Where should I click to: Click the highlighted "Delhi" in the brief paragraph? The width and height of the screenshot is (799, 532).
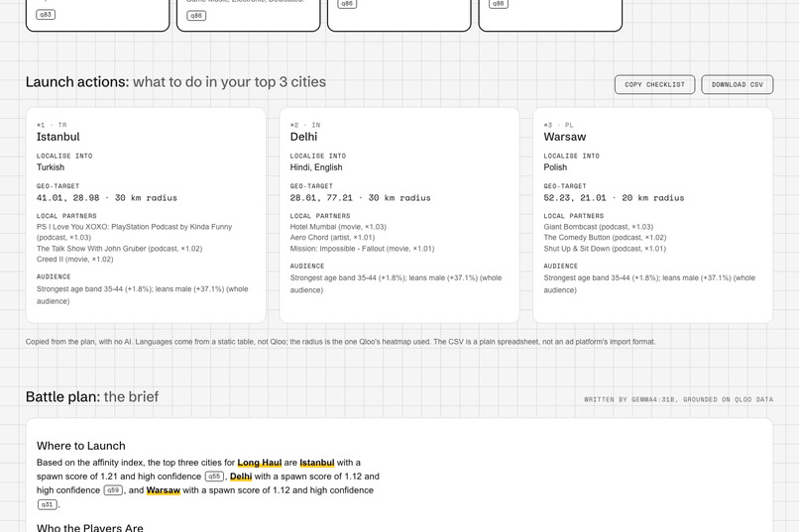(241, 477)
